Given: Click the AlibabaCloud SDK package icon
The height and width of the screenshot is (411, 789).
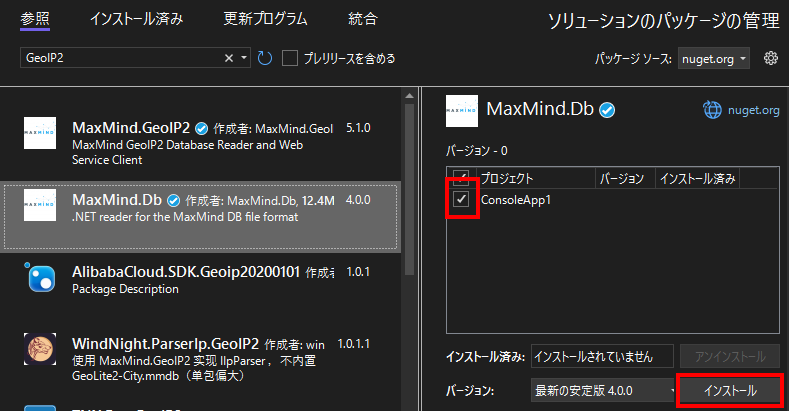Looking at the screenshot, I should pyautogui.click(x=40, y=277).
